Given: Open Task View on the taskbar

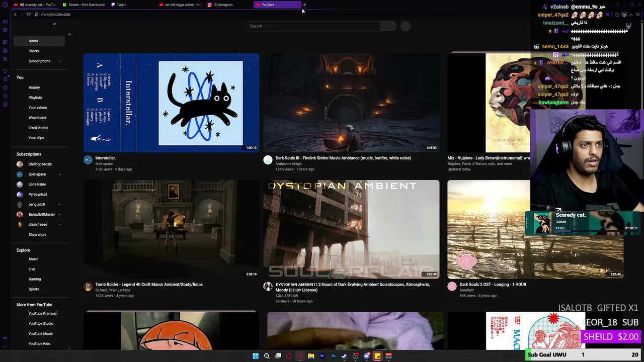Looking at the screenshot, I should tap(278, 356).
